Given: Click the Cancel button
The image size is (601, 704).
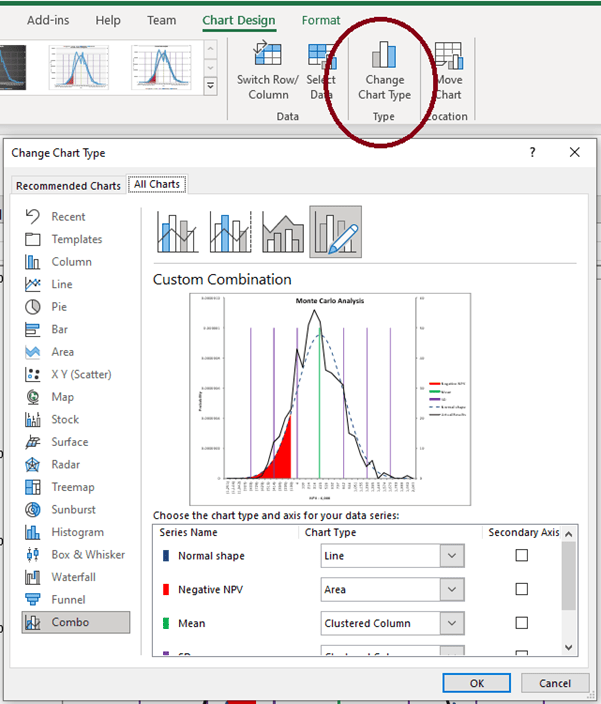Looking at the screenshot, I should pyautogui.click(x=554, y=683).
